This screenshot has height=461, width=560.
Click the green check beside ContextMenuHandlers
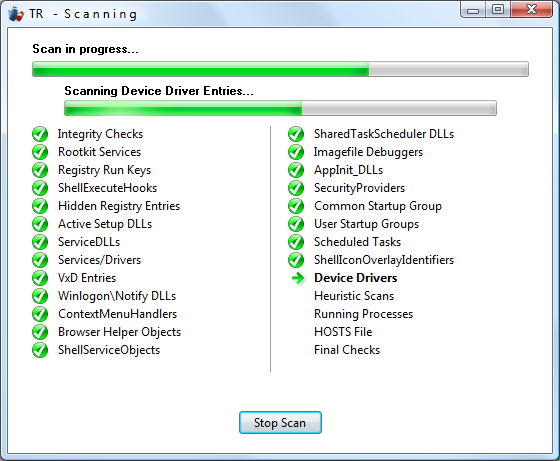[x=40, y=314]
